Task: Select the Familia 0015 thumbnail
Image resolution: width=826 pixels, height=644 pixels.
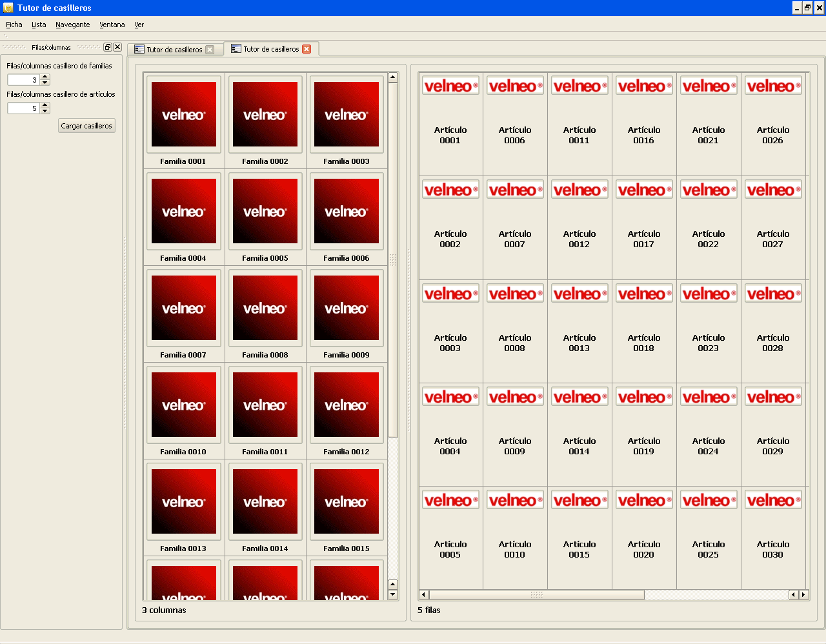Action: pos(347,502)
